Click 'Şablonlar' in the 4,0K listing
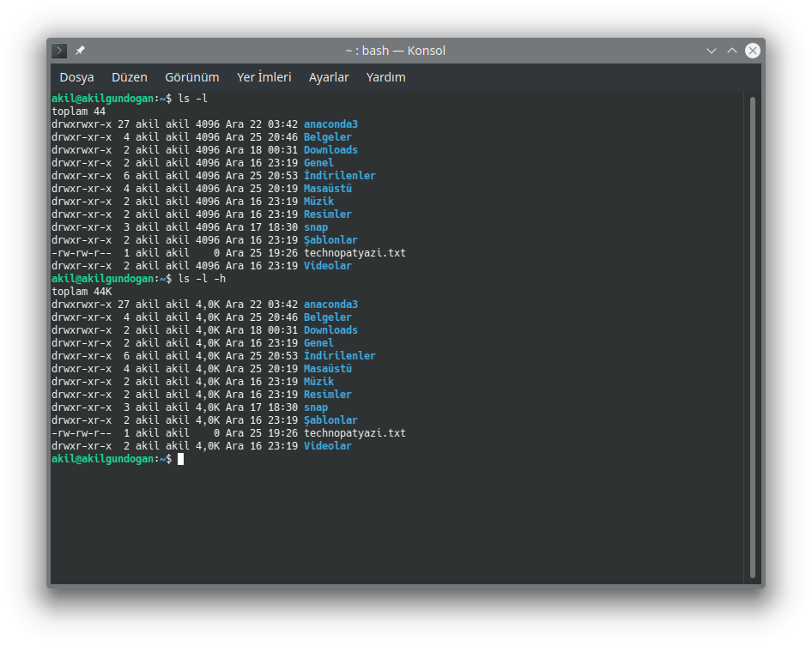Image resolution: width=812 pixels, height=646 pixels. click(331, 420)
